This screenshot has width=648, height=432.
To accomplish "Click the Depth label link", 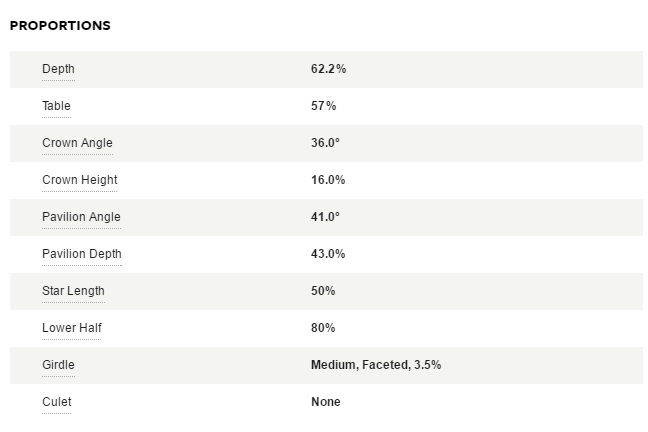I will [x=58, y=69].
